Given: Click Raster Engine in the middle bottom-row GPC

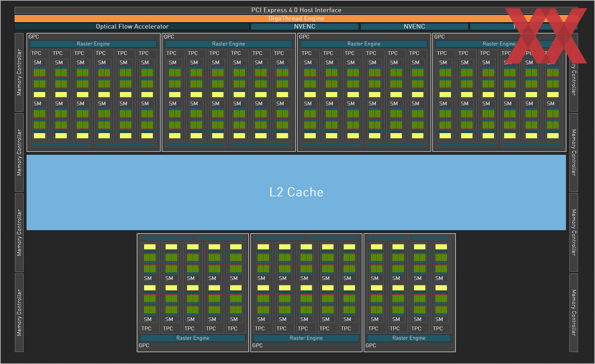Looking at the screenshot, I should (306, 338).
